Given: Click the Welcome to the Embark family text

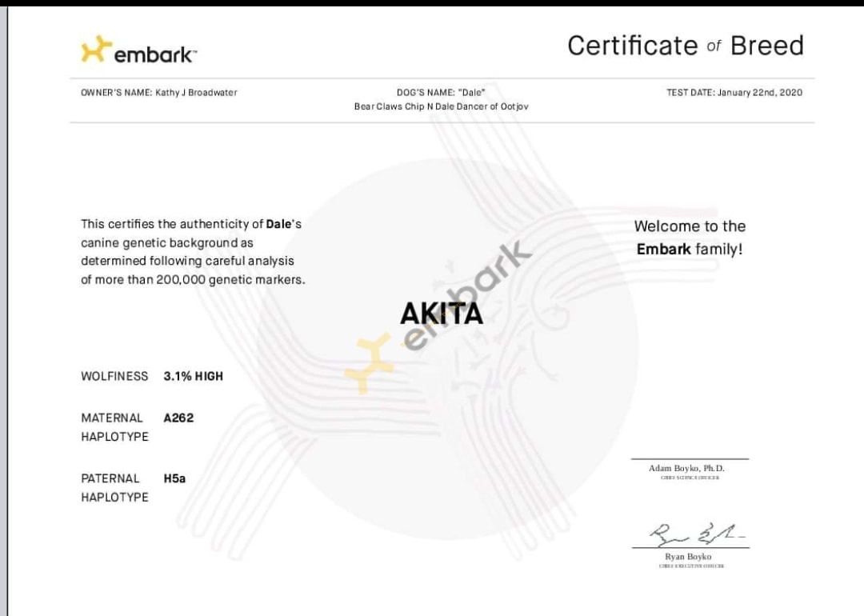Looking at the screenshot, I should pos(690,238).
